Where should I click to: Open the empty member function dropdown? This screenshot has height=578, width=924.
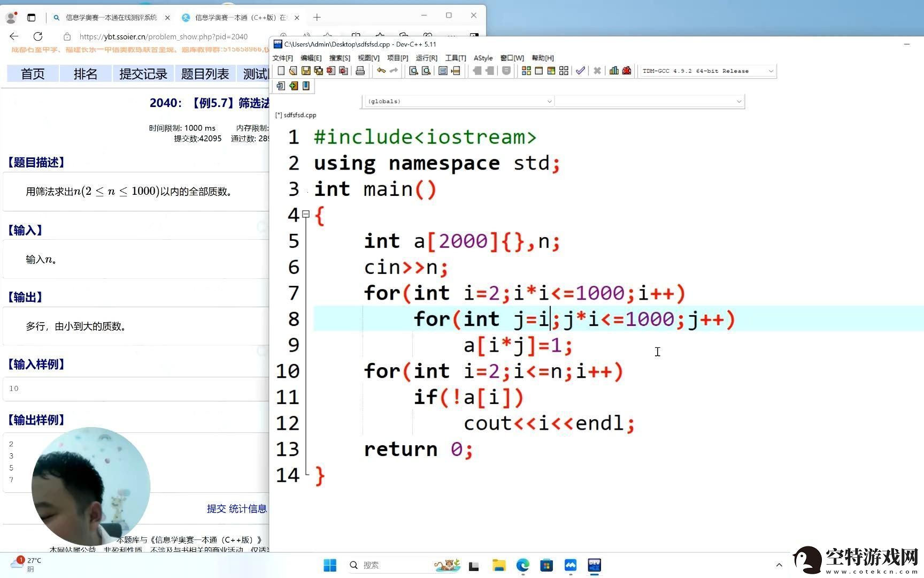click(x=650, y=101)
